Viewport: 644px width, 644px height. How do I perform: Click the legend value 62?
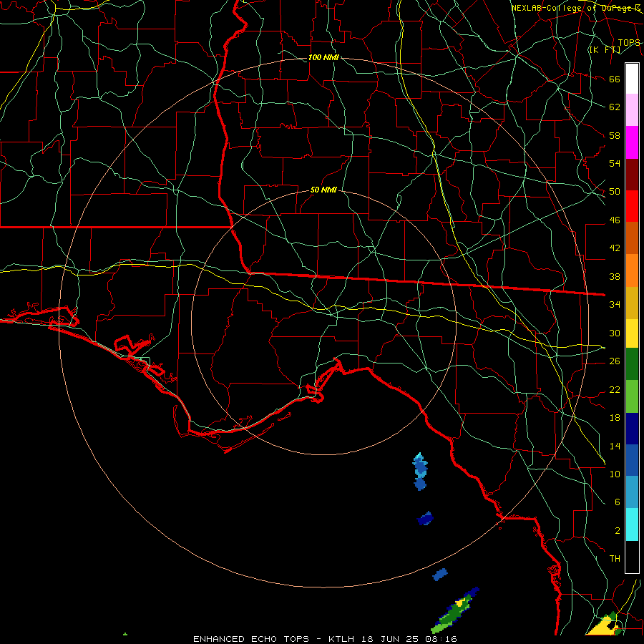click(x=615, y=107)
